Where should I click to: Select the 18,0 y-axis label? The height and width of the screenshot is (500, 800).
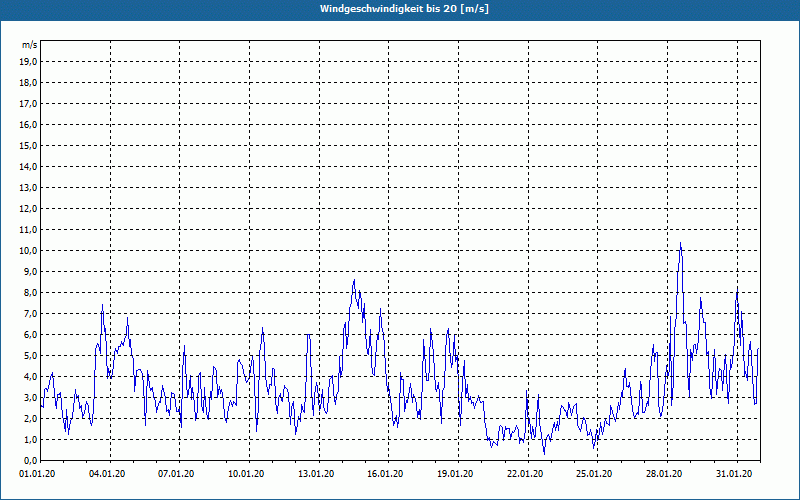tap(28, 83)
